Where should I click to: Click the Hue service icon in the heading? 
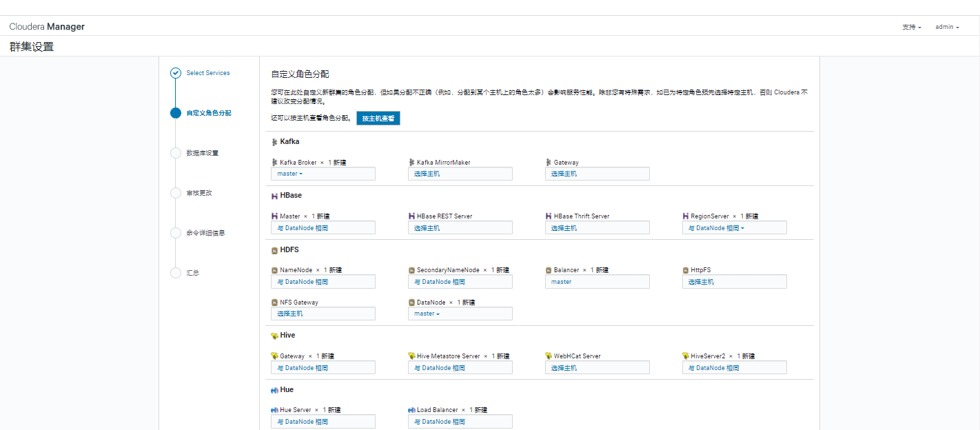[274, 390]
